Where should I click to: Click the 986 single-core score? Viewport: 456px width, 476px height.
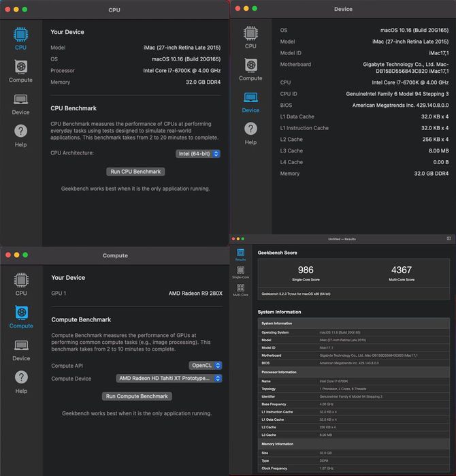pos(306,270)
